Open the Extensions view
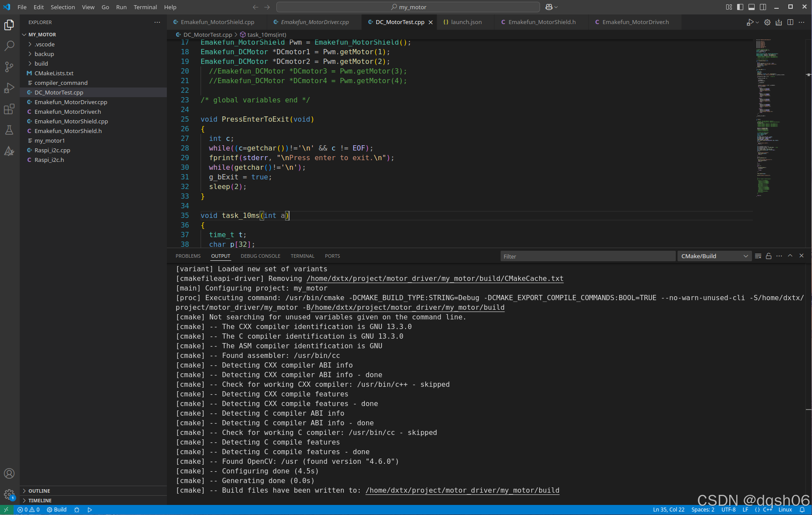This screenshot has width=812, height=515. point(9,109)
